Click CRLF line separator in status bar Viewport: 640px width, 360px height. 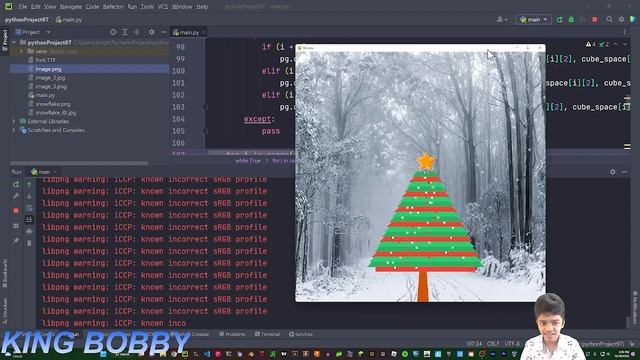coord(493,344)
